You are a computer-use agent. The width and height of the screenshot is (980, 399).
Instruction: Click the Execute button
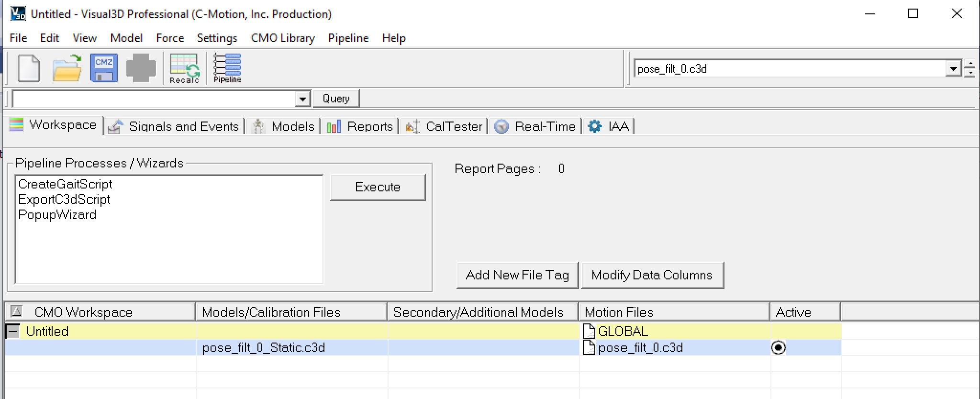coord(378,187)
